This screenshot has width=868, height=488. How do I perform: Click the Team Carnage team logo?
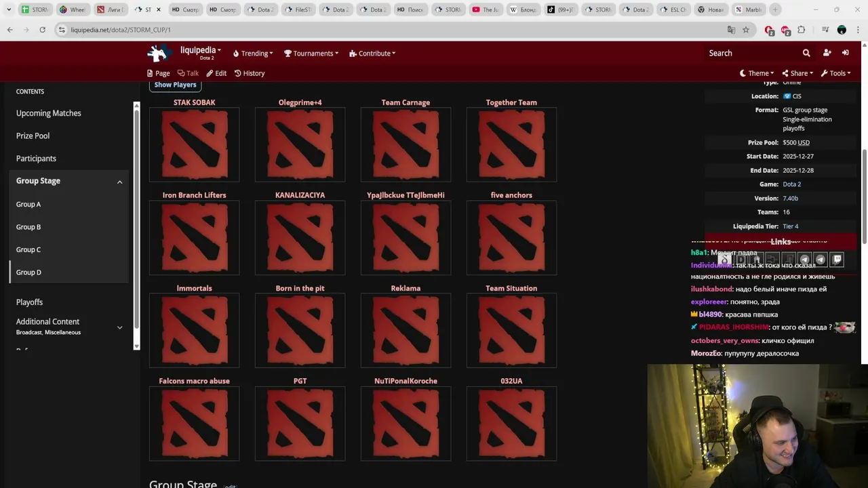406,145
